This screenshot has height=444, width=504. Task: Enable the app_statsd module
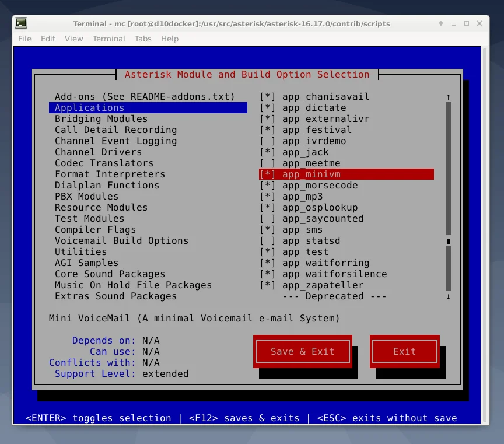click(267, 241)
